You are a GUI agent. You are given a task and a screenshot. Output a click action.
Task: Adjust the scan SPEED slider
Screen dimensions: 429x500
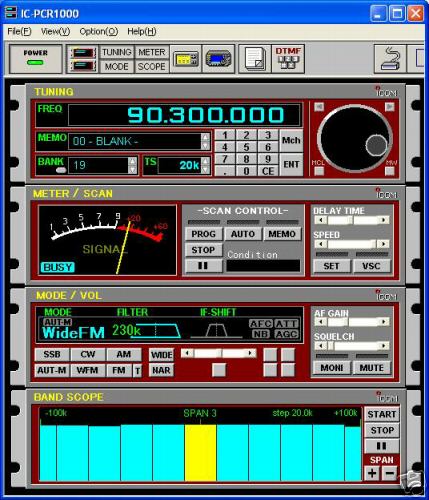click(x=351, y=244)
